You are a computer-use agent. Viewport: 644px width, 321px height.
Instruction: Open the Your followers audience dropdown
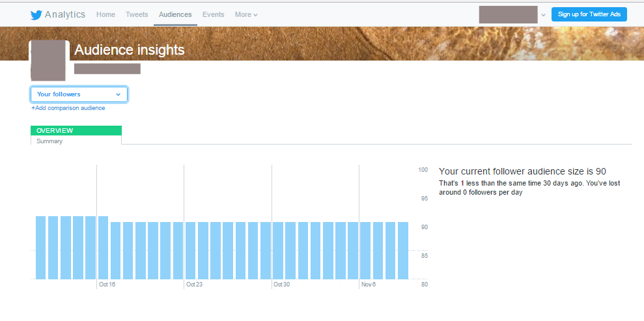pos(79,94)
